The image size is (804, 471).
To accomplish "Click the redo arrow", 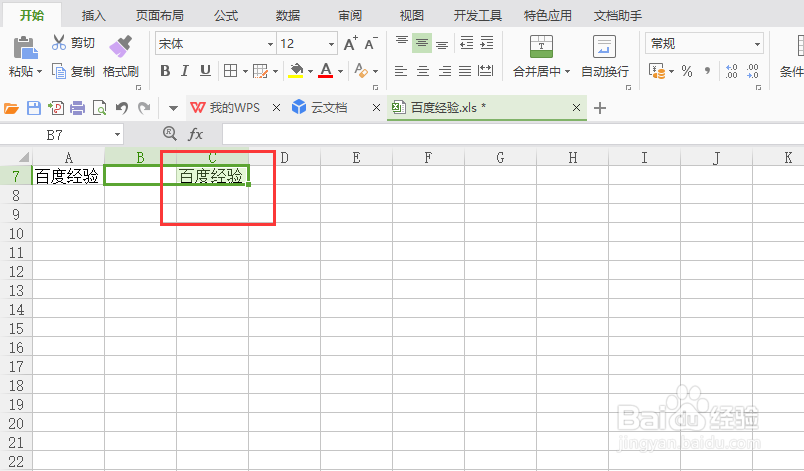I will pyautogui.click(x=144, y=108).
